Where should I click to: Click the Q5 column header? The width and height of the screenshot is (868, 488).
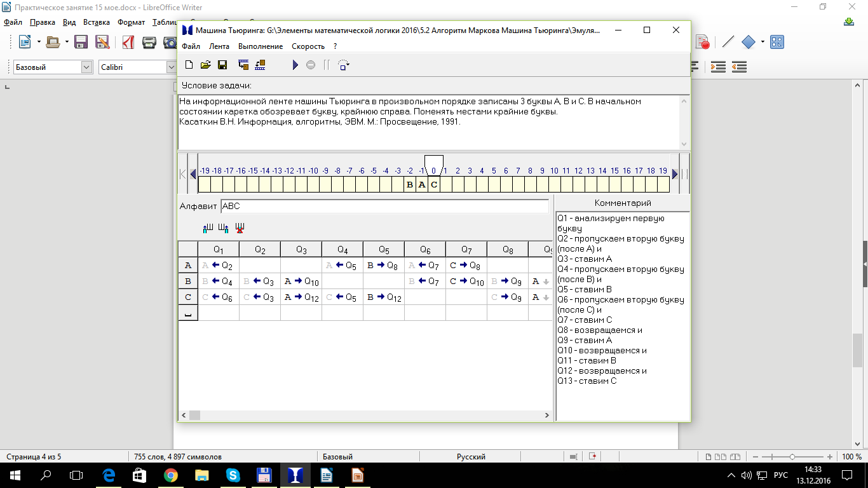tap(384, 250)
